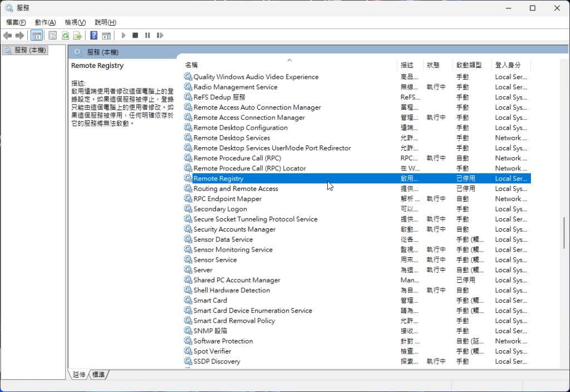Toggle the show/hide console tree button
The width and height of the screenshot is (570, 392).
point(36,36)
